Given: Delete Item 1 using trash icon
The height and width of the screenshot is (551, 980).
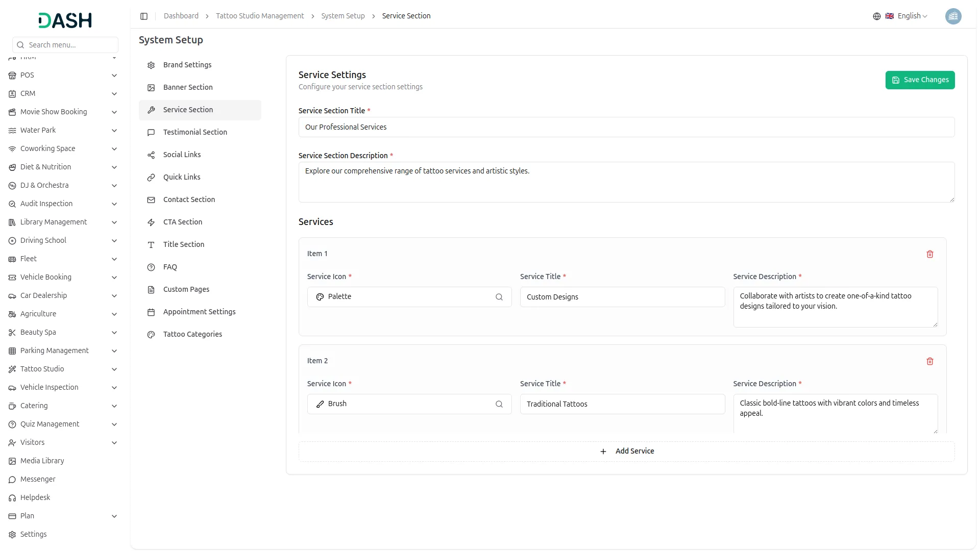Looking at the screenshot, I should tap(929, 254).
